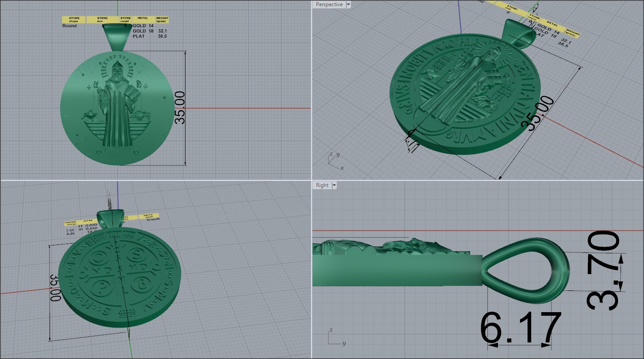Select the saint figure medal in front view
This screenshot has width=644, height=359.
tap(116, 108)
